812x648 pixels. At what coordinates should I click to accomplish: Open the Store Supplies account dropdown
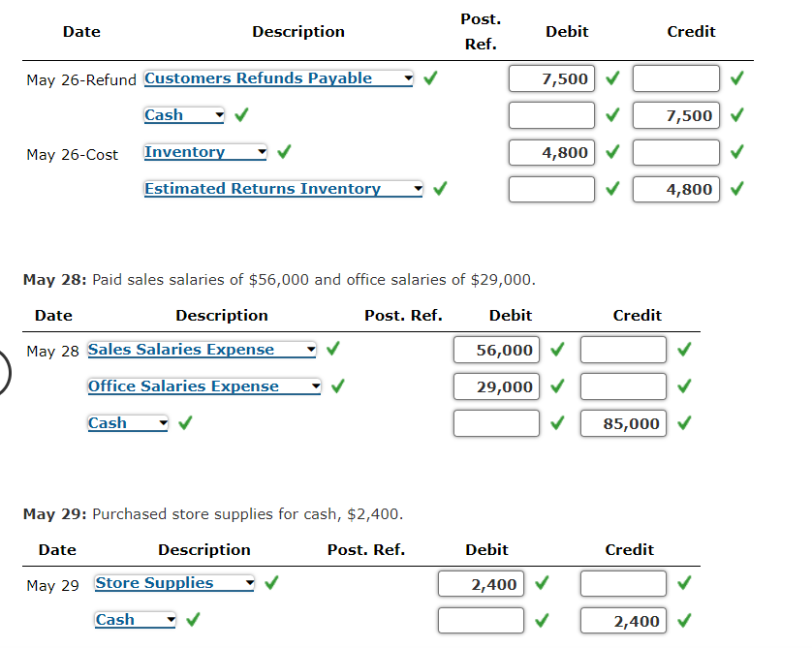click(248, 582)
